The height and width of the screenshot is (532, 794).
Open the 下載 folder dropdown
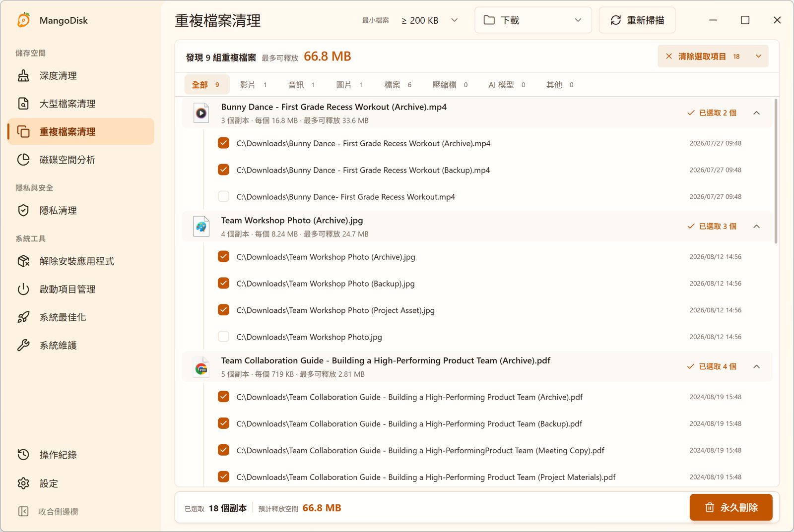(x=533, y=20)
